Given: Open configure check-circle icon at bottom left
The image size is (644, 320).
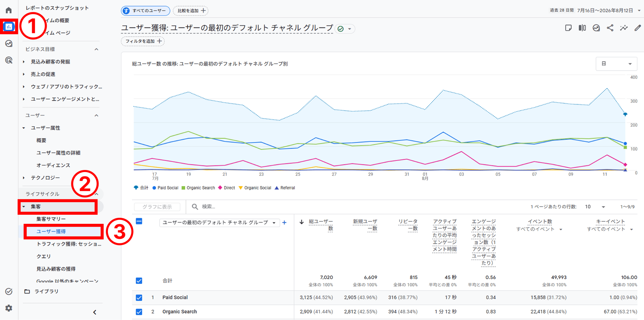Looking at the screenshot, I should pyautogui.click(x=9, y=291).
